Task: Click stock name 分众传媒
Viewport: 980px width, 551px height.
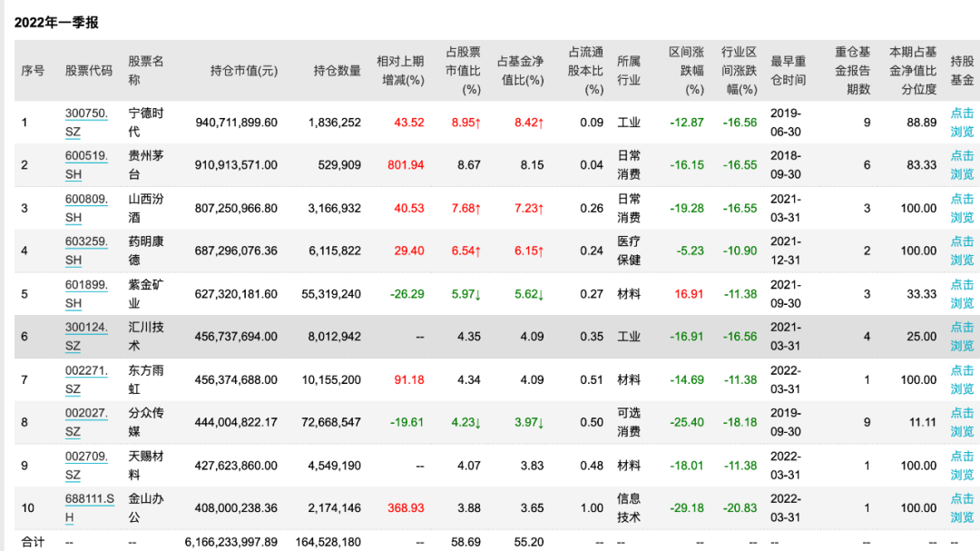Action: click(x=145, y=422)
